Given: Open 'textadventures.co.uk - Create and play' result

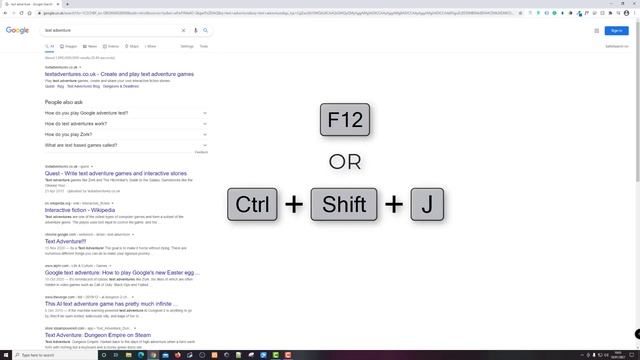Looking at the screenshot, I should pyautogui.click(x=119, y=74).
